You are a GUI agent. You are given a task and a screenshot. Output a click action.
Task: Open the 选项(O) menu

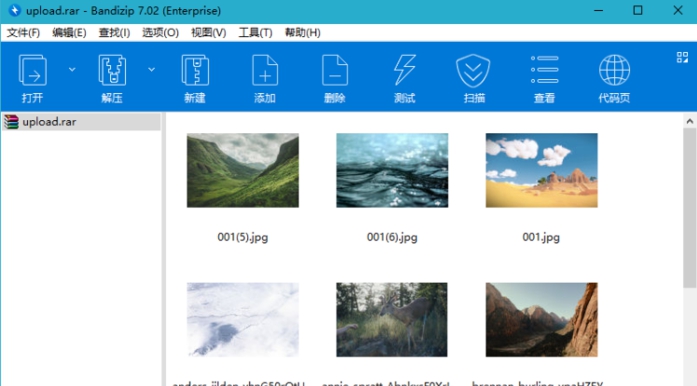tap(160, 32)
